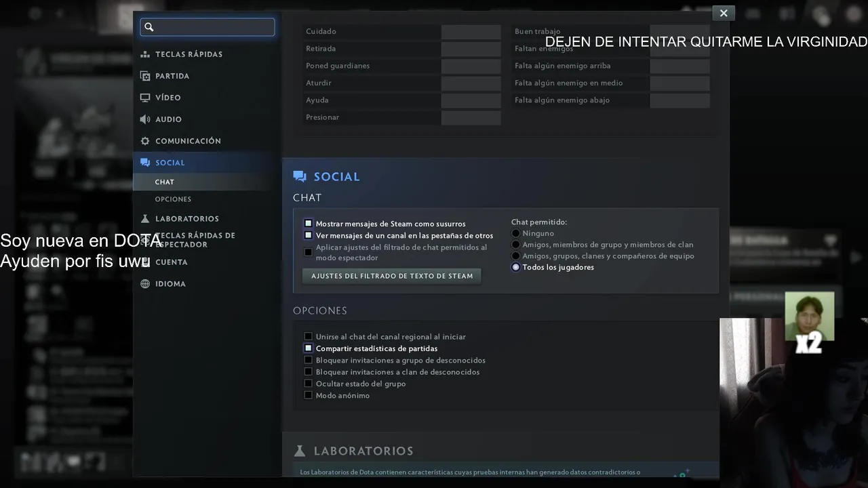The image size is (868, 488).
Task: Go to Chat subsection under Social
Action: coord(164,182)
